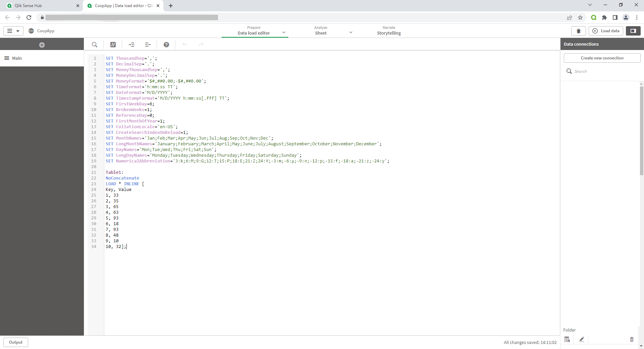Click the indent code icon
The height and width of the screenshot is (349, 644).
[131, 45]
